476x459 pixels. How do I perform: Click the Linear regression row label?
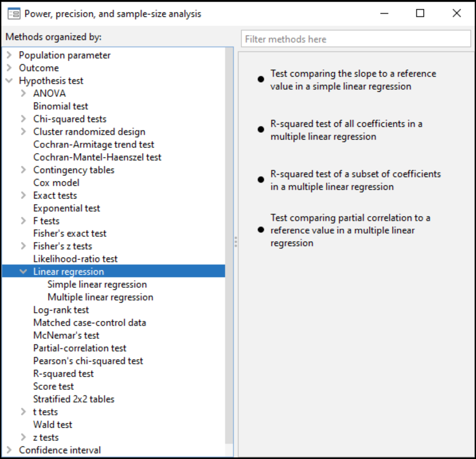(69, 271)
